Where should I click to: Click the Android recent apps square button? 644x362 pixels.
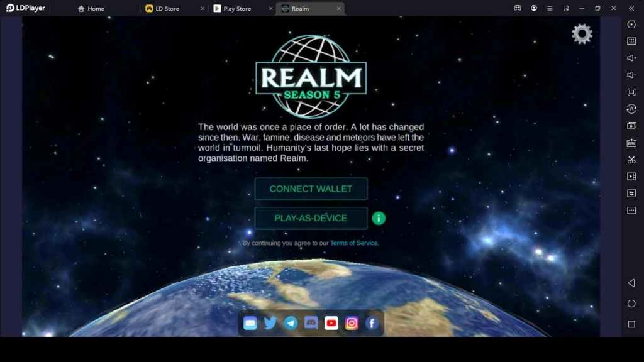[631, 324]
